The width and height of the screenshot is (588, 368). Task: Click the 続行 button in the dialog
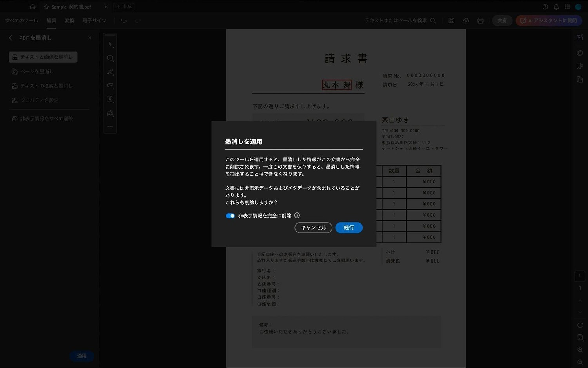[x=348, y=227]
